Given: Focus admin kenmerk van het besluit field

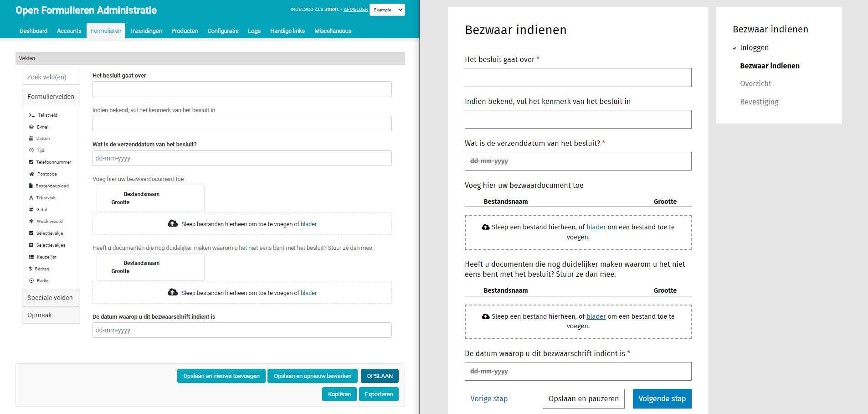Looking at the screenshot, I should [242, 124].
